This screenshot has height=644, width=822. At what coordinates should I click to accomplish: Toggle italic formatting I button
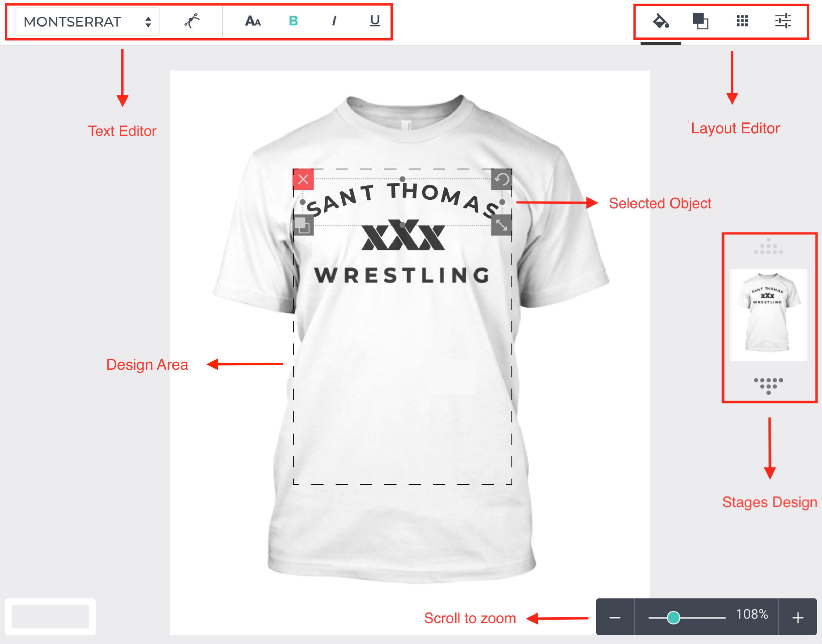[x=334, y=21]
